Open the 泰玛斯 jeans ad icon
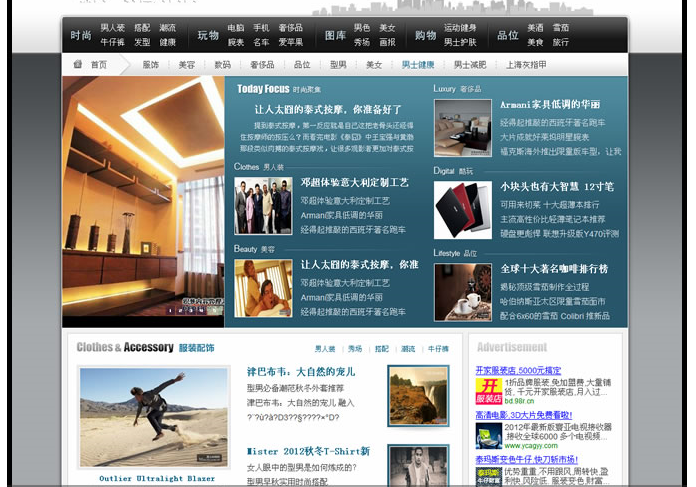 [489, 477]
